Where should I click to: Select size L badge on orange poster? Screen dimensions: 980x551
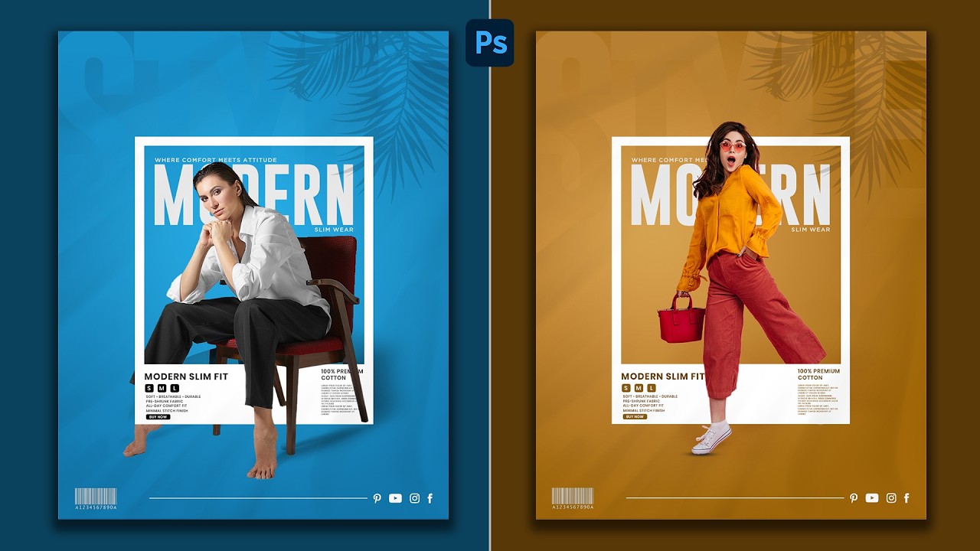click(x=652, y=388)
